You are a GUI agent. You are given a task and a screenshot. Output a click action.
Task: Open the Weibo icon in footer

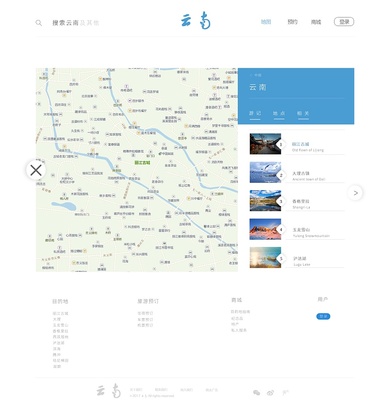(x=271, y=393)
